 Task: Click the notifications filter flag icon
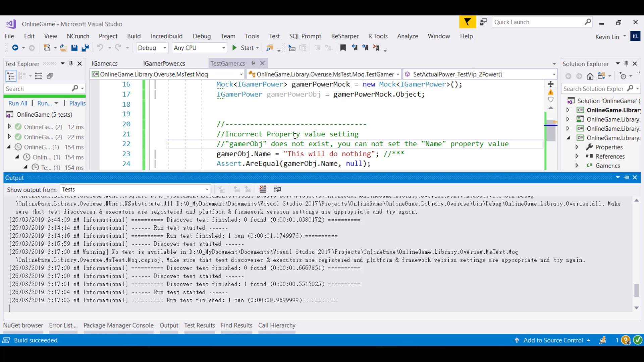[x=467, y=22]
